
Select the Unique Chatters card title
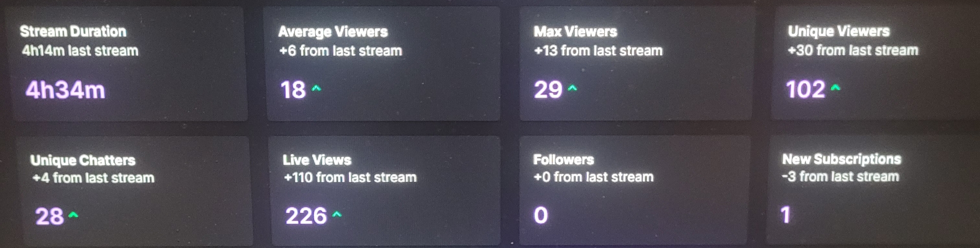[x=83, y=160]
